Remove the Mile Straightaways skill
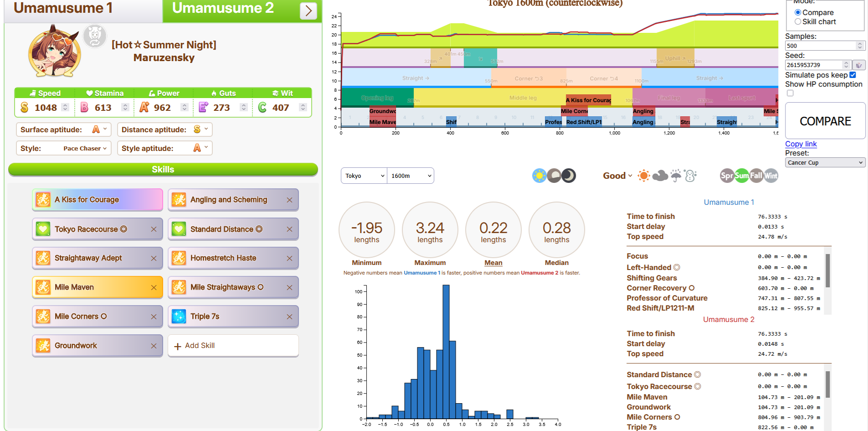The height and width of the screenshot is (431, 868). (289, 287)
